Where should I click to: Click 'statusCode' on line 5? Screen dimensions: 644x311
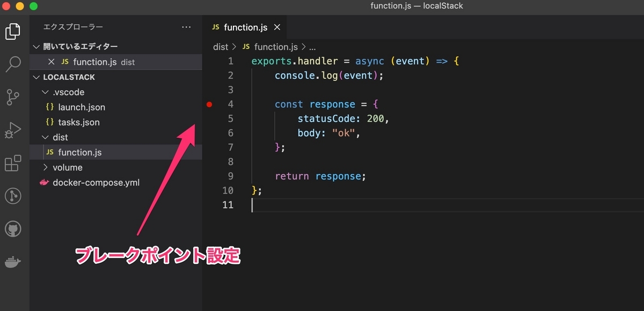pos(327,119)
